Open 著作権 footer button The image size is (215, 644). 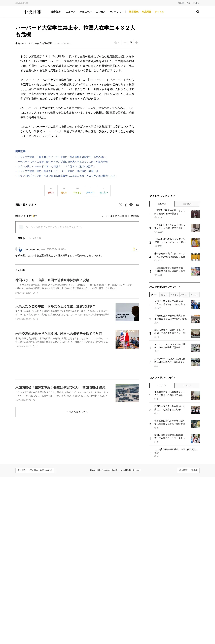pyautogui.click(x=194, y=470)
